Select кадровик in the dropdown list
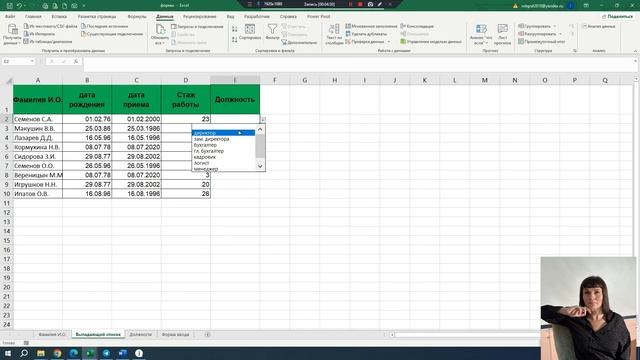640x360 pixels. 223,157
